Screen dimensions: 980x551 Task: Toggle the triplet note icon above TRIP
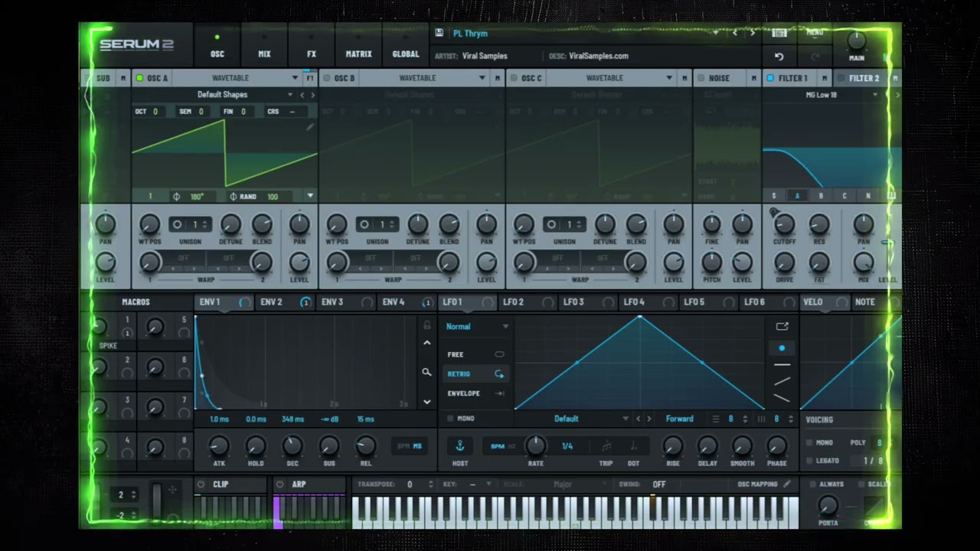click(606, 446)
